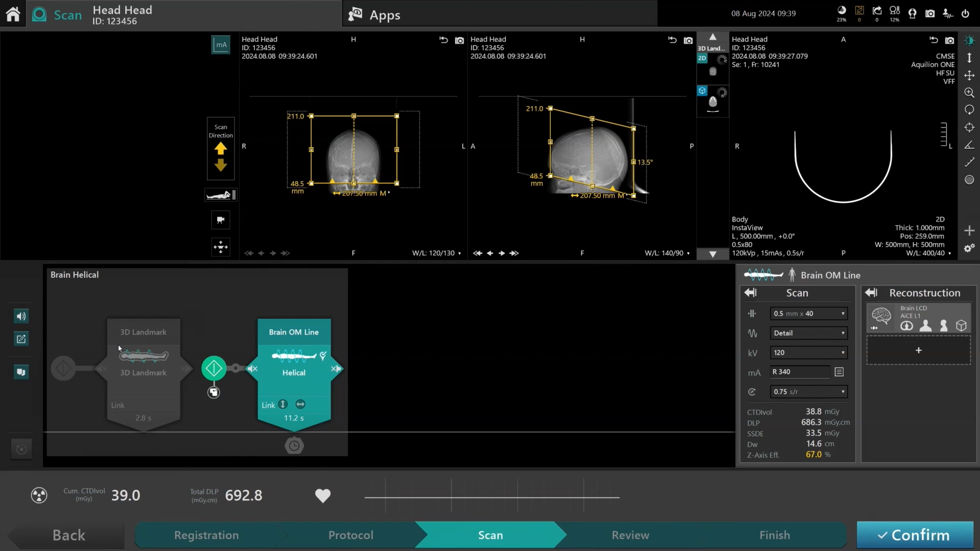Open W/L 400/40 preset dropdown
This screenshot has height=551, width=980.
[928, 253]
